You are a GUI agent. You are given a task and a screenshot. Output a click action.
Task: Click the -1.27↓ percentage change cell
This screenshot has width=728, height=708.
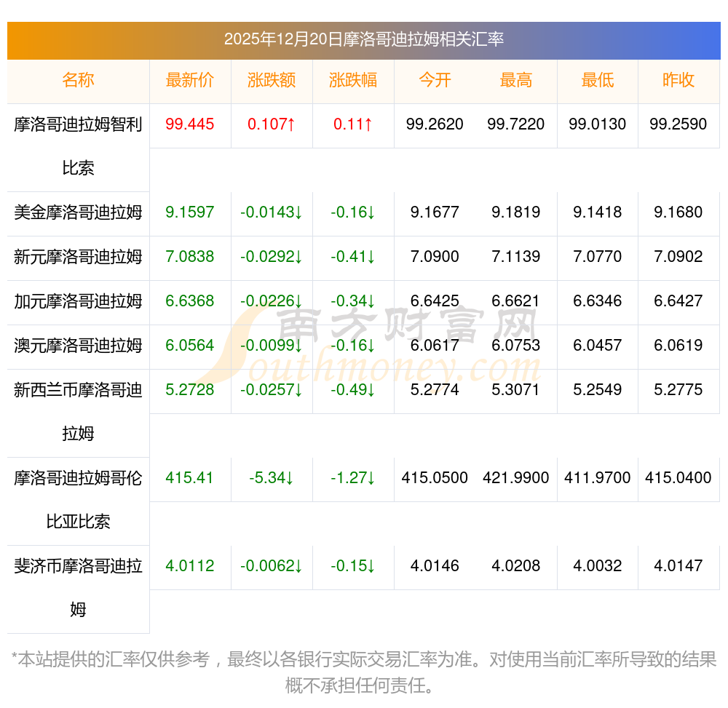[x=353, y=478]
